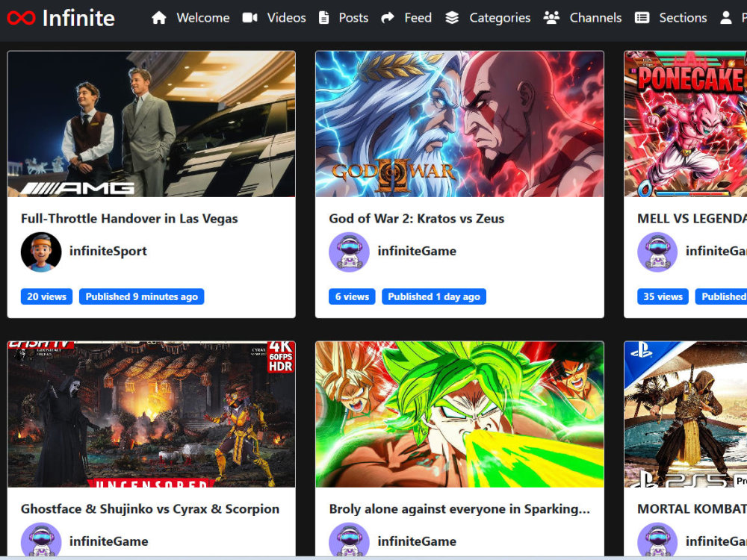Open God of War 2: Kratos vs Zeus title
747x560 pixels.
point(416,219)
